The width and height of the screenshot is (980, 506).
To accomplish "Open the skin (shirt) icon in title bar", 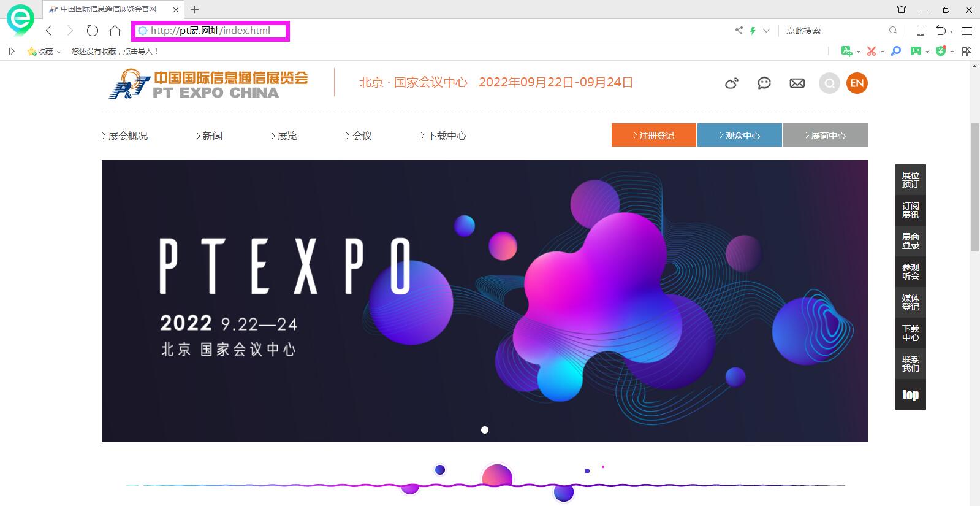I will click(902, 9).
